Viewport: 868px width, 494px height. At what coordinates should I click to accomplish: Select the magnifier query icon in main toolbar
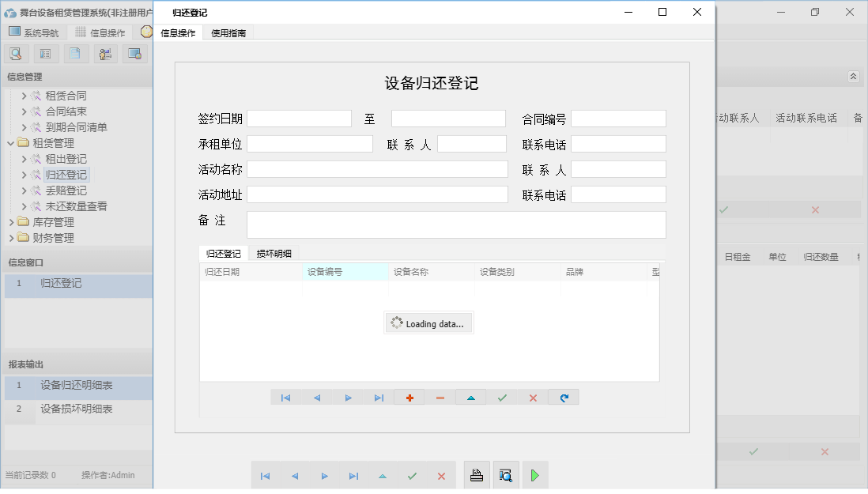(x=16, y=53)
